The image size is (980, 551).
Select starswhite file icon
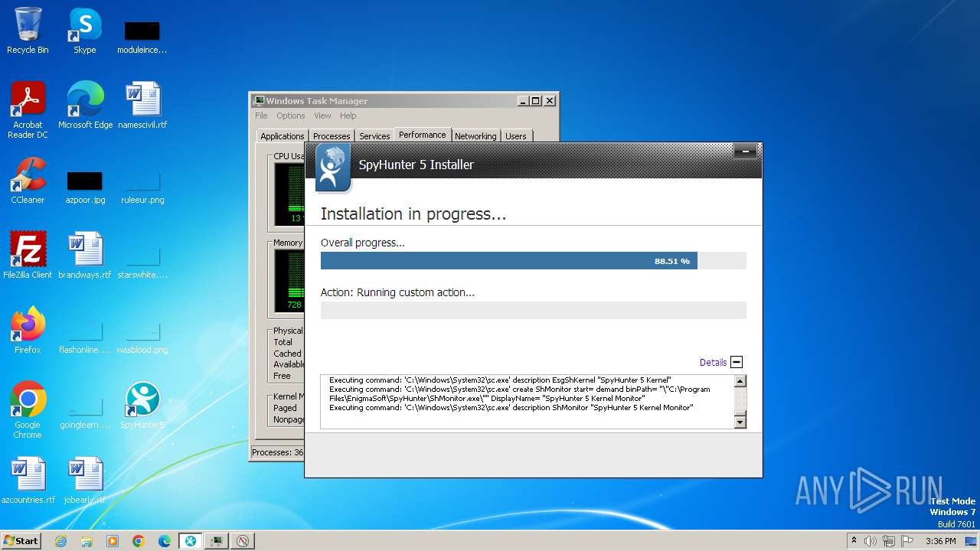click(142, 261)
